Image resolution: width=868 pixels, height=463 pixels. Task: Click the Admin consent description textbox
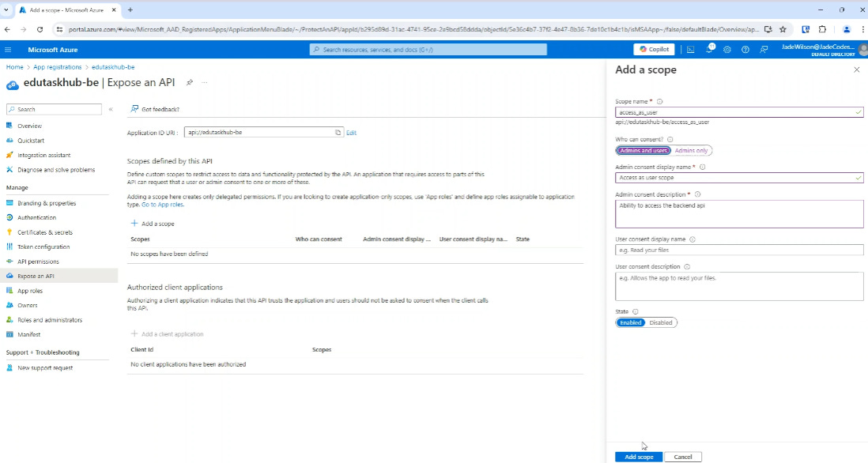click(x=739, y=213)
